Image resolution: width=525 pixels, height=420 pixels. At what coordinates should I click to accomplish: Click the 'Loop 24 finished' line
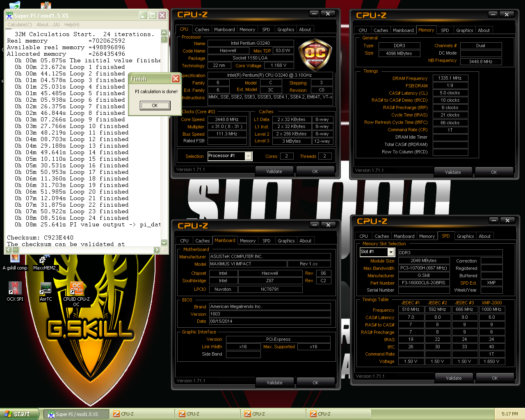pos(71,218)
